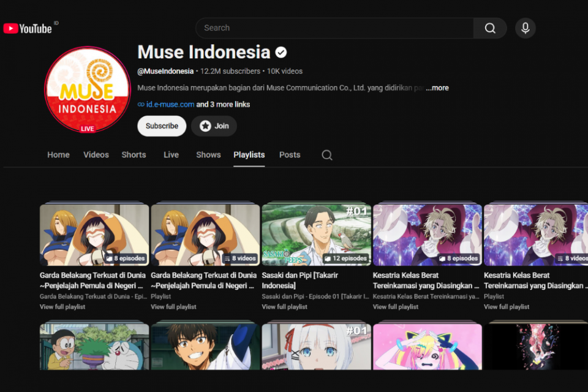This screenshot has width=588, height=392.
Task: View full playlist under Garda Belakang episodes
Action: 62,307
